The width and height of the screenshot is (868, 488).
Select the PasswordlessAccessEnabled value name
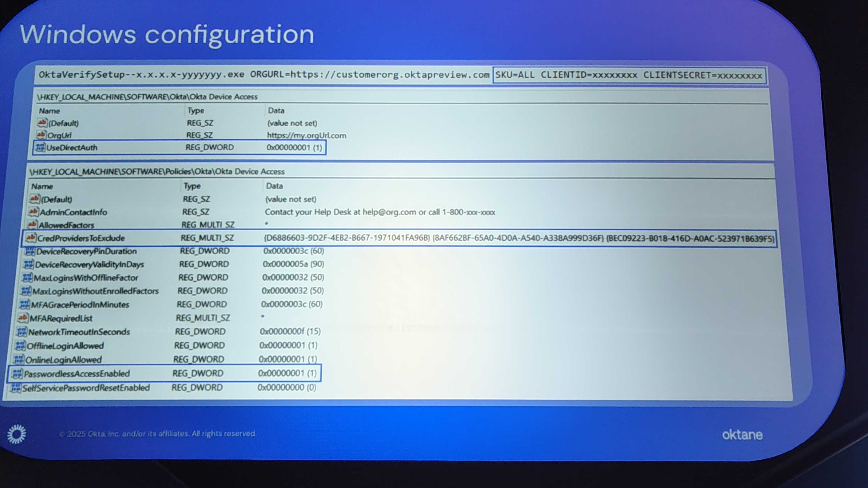(x=77, y=374)
